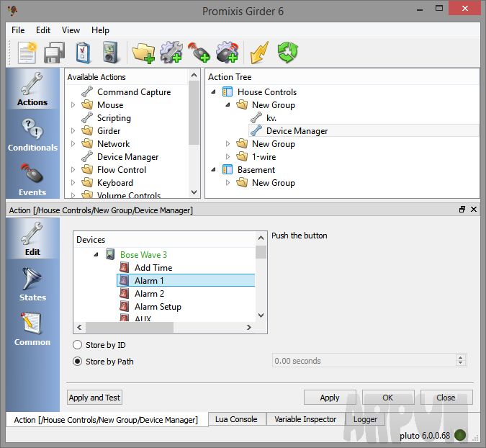
Task: Select the Store by Path option
Action: click(78, 361)
